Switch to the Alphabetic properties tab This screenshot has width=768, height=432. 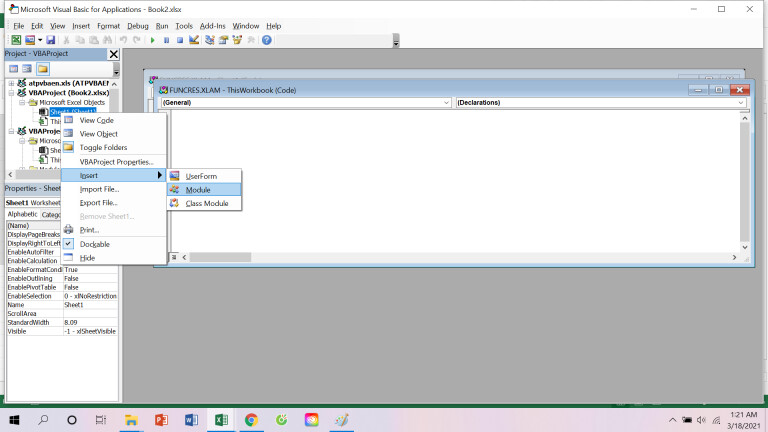[x=22, y=214]
